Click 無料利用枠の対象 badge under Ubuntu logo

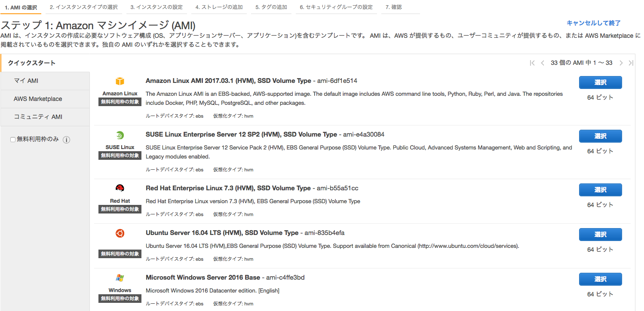(120, 254)
